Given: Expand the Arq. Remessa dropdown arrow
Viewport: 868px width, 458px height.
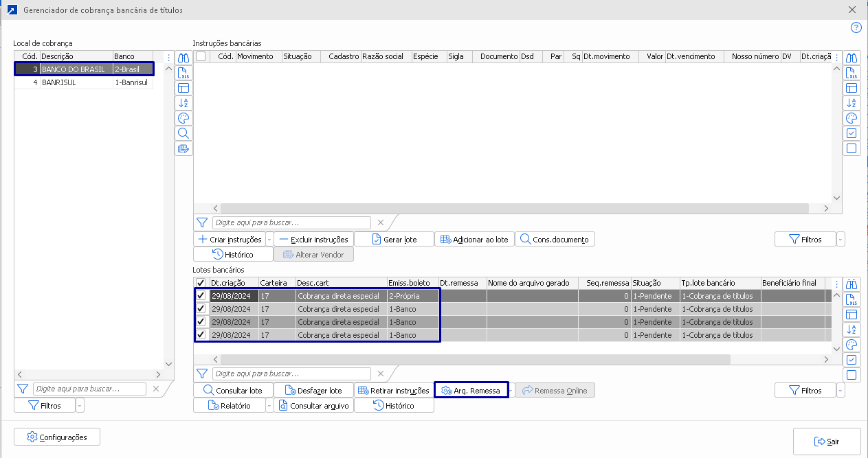Looking at the screenshot, I should coord(511,391).
